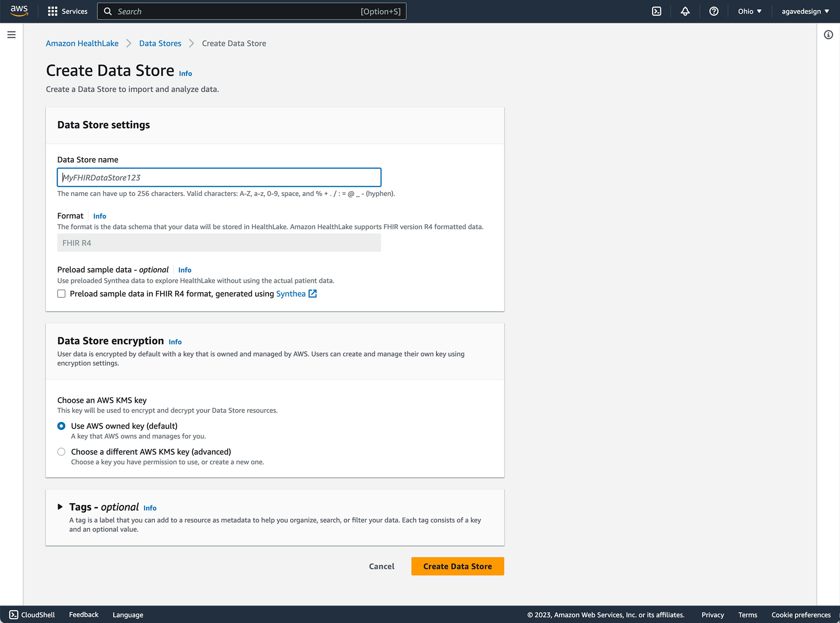
Task: Open the info help panel icon
Action: (828, 35)
